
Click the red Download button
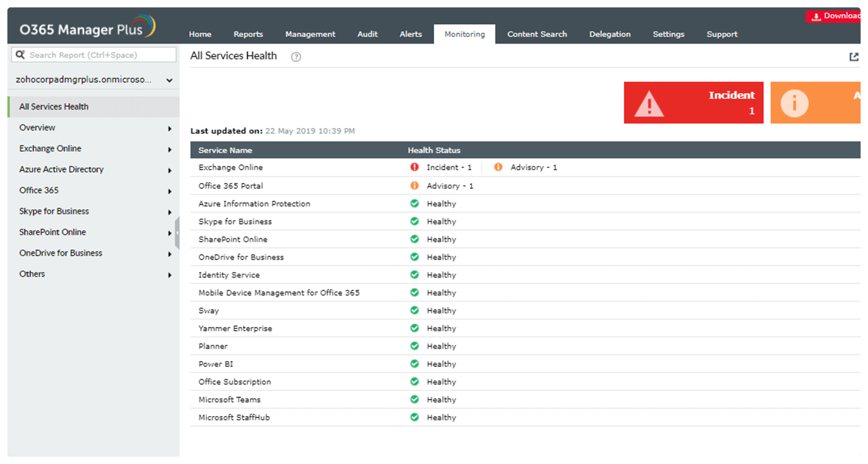[833, 16]
